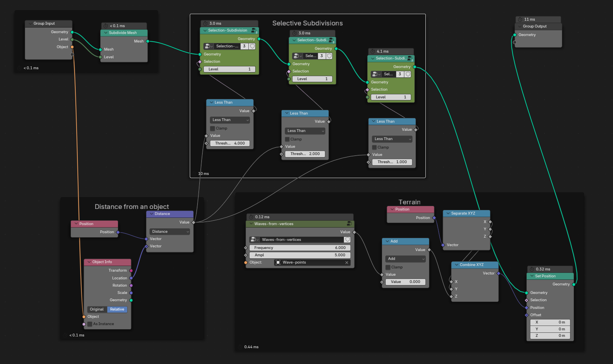Click user count 3 beside Selection-... field
This screenshot has height=364, width=613.
click(244, 46)
